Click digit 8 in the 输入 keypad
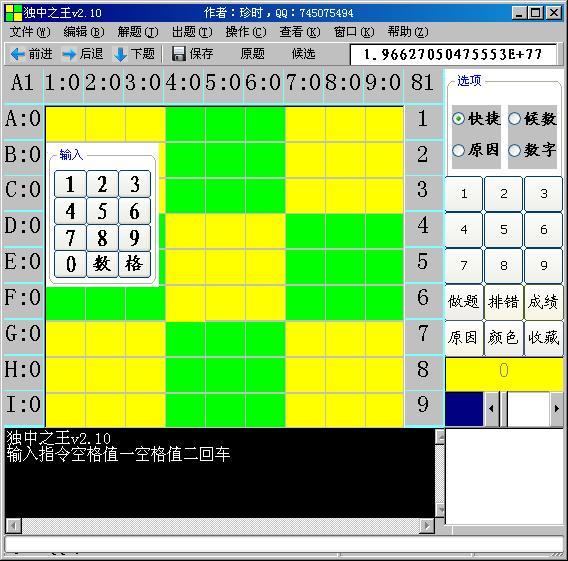 (x=102, y=238)
